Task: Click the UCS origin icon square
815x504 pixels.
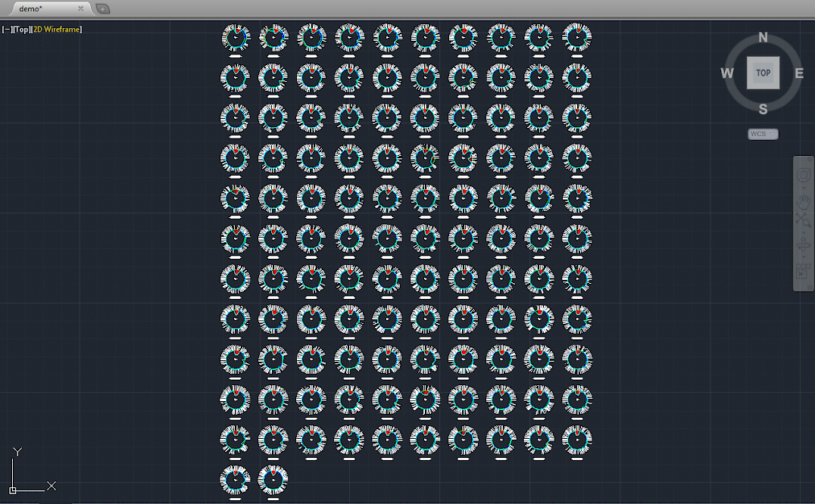Action: tap(13, 490)
